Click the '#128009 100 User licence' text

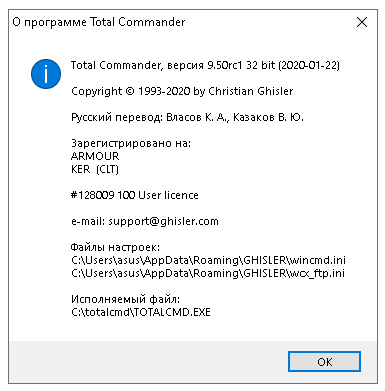click(x=135, y=195)
